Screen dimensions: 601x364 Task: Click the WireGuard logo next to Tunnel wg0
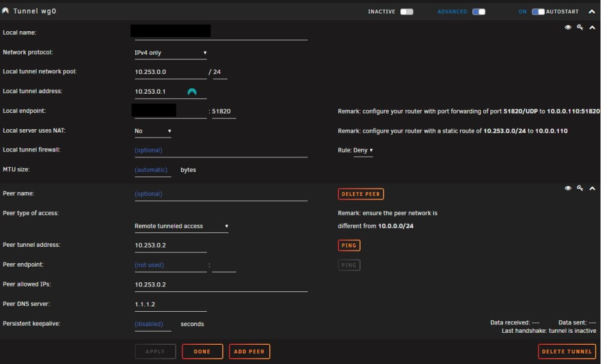click(5, 11)
